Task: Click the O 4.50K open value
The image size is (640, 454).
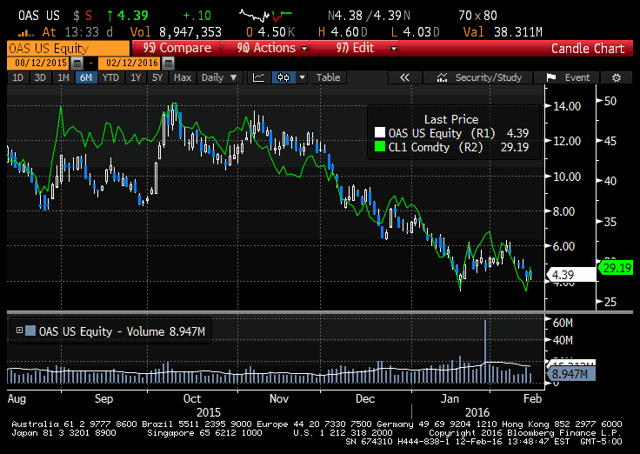Action: pos(271,32)
